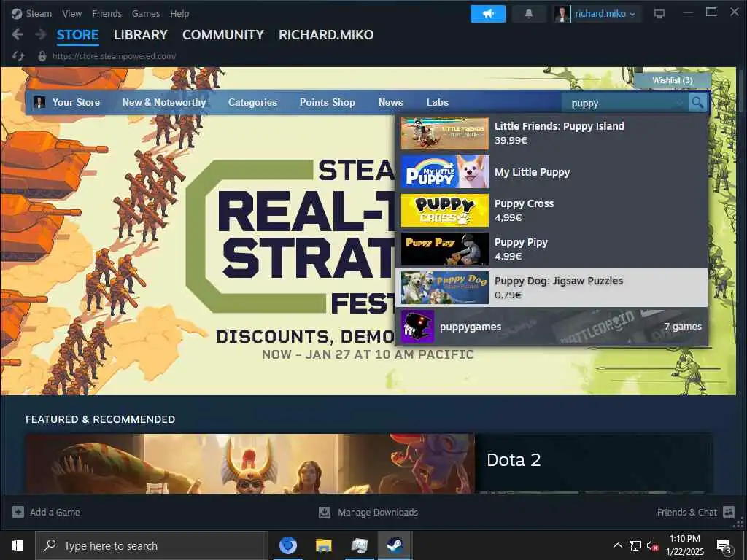Open the RICHARD.MIKO profile tab

click(x=326, y=35)
